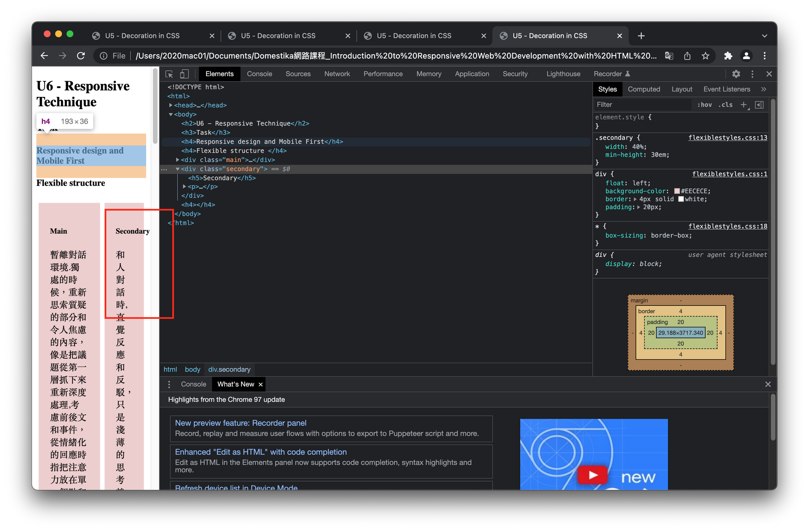
Task: Toggle the device toolbar icon
Action: pos(184,74)
